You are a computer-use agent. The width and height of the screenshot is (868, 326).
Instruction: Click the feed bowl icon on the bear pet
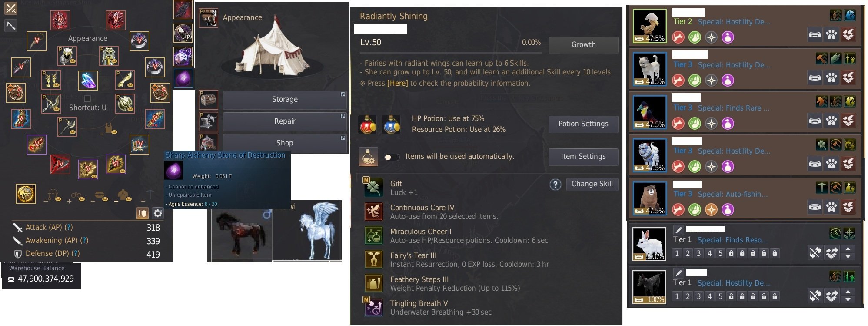(x=815, y=207)
